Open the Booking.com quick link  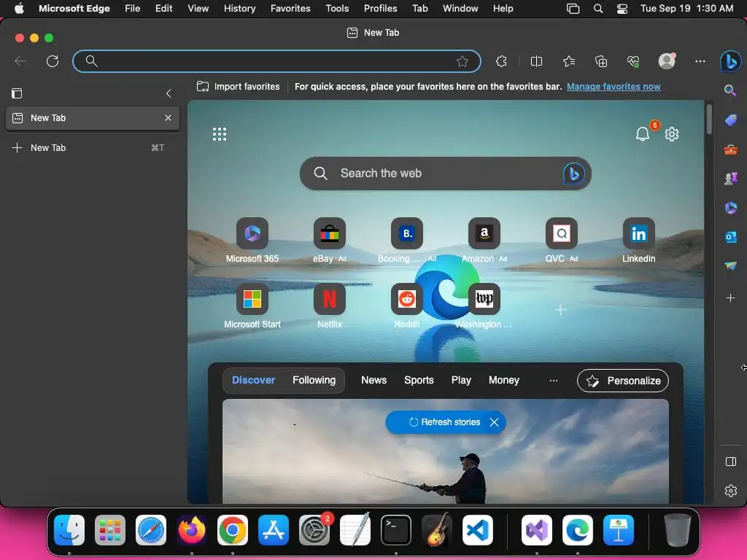(x=407, y=241)
